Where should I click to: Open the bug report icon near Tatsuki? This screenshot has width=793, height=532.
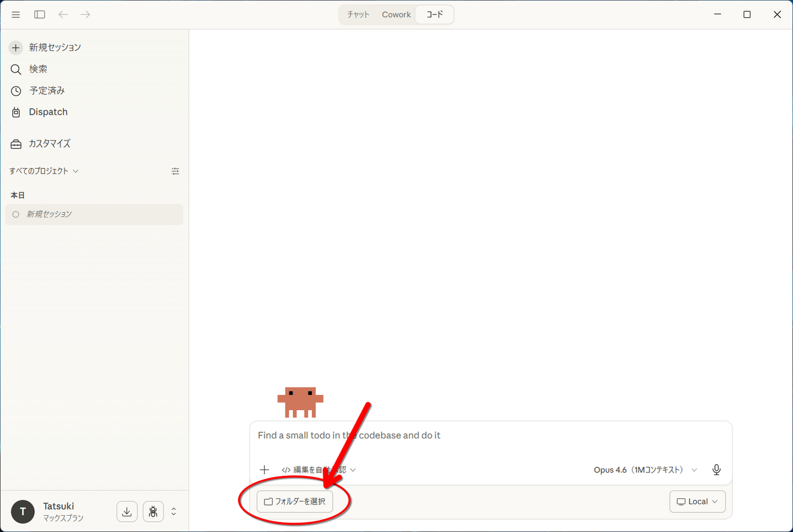point(153,511)
